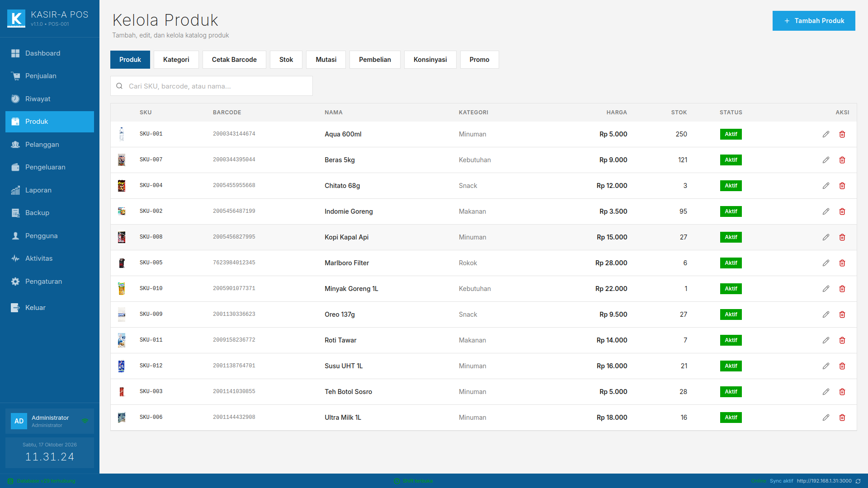This screenshot has height=488, width=868.
Task: Open Laporan chart icon in sidebar
Action: point(15,190)
